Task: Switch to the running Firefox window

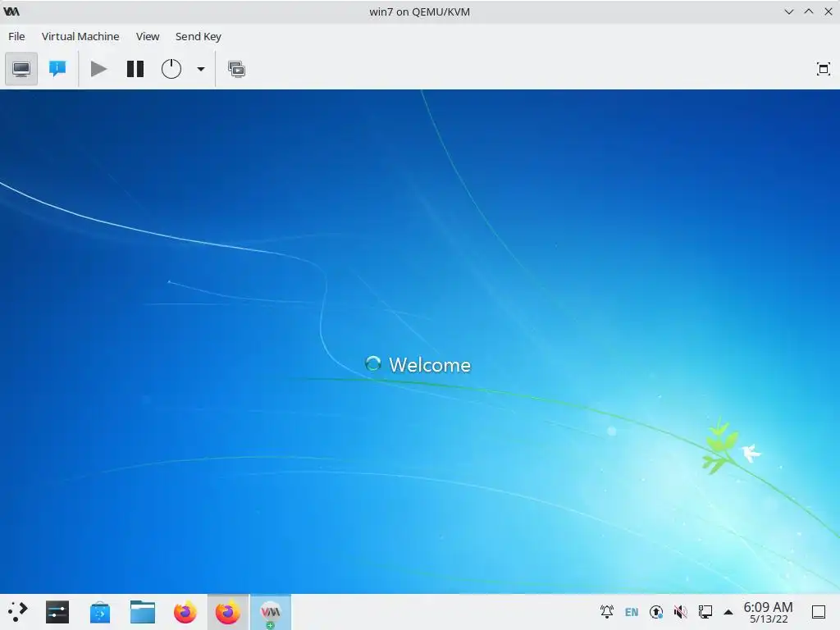Action: tap(228, 612)
